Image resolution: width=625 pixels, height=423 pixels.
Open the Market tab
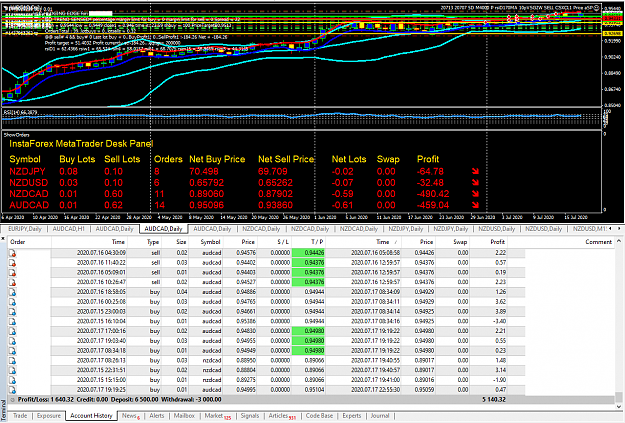tap(217, 416)
